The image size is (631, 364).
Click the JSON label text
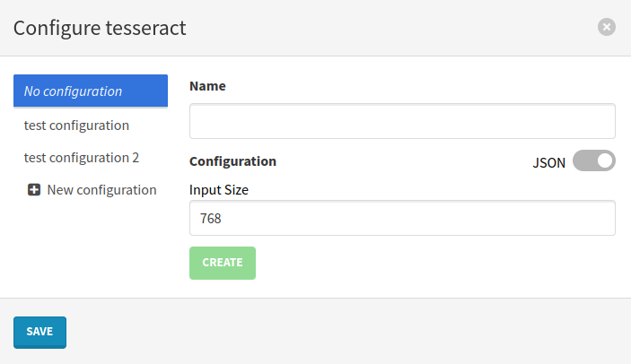549,162
